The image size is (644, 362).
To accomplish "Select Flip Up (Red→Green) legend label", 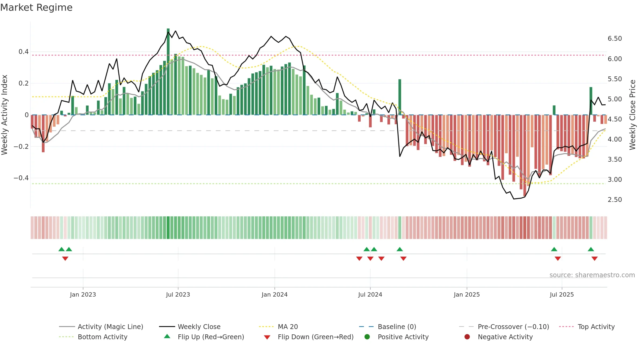I will [211, 337].
